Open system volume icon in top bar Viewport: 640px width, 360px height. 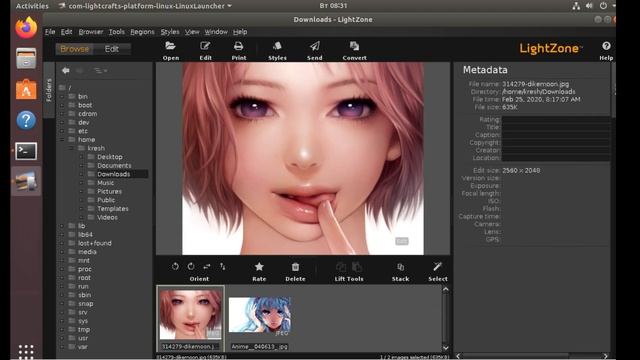point(589,6)
